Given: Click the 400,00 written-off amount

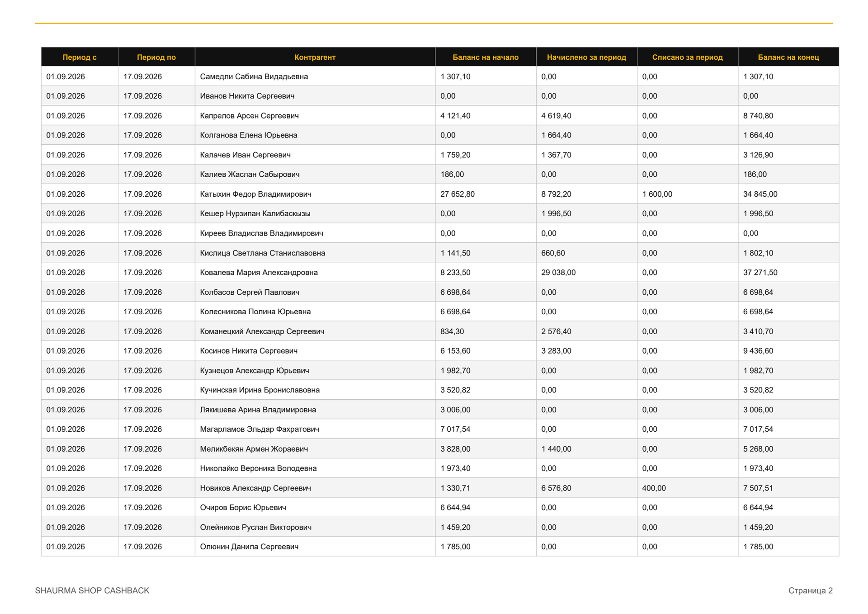Looking at the screenshot, I should point(654,488).
